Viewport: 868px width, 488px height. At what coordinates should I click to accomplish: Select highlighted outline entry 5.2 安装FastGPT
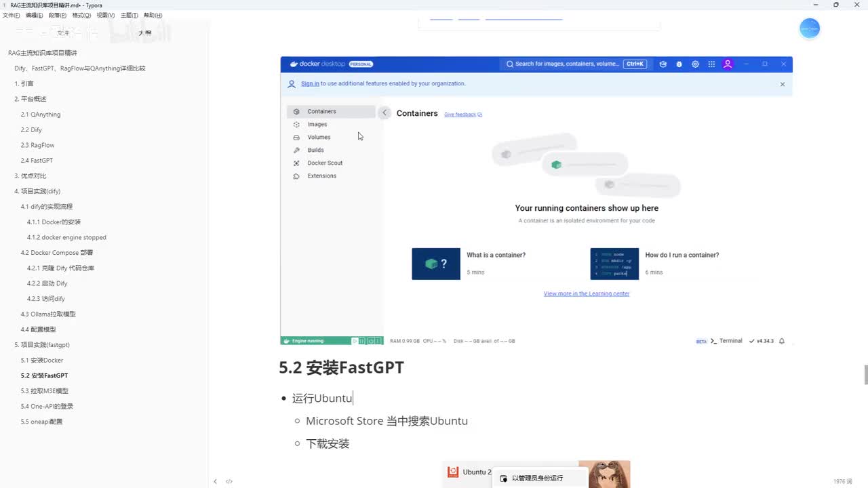pyautogui.click(x=44, y=375)
